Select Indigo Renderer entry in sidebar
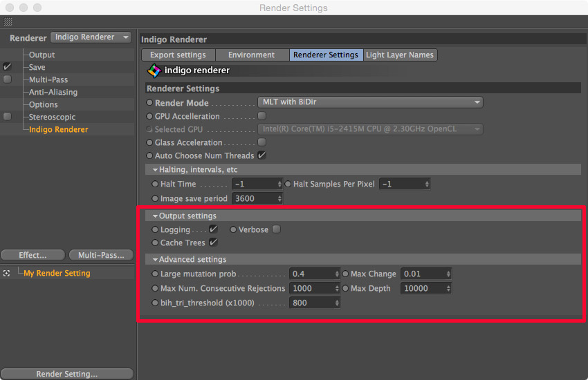The image size is (588, 380). 59,129
